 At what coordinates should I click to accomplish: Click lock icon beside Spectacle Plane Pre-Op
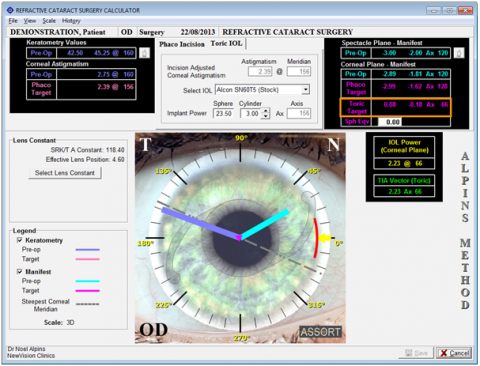click(459, 53)
